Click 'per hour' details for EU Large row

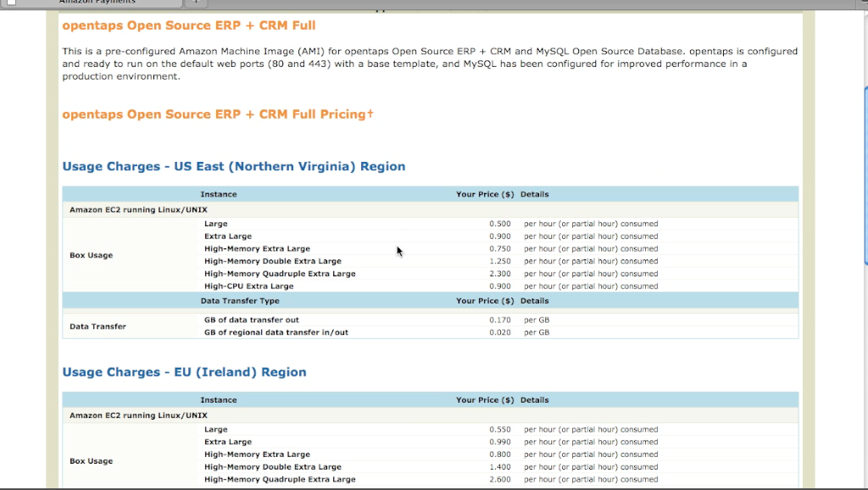coord(591,430)
